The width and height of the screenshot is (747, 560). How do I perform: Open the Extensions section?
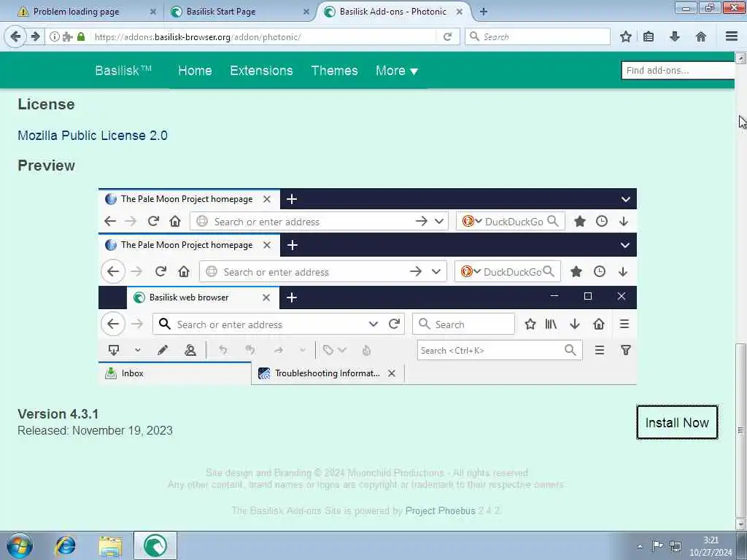[x=262, y=71]
